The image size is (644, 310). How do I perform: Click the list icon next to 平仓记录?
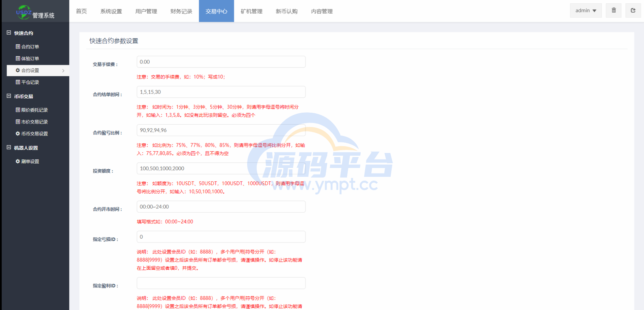[x=18, y=82]
